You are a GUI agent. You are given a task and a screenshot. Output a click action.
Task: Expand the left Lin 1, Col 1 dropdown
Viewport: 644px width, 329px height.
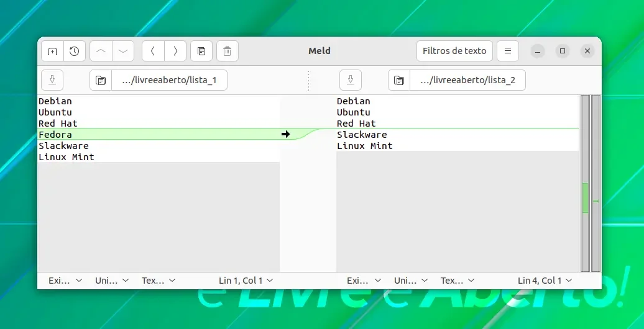[x=246, y=281]
